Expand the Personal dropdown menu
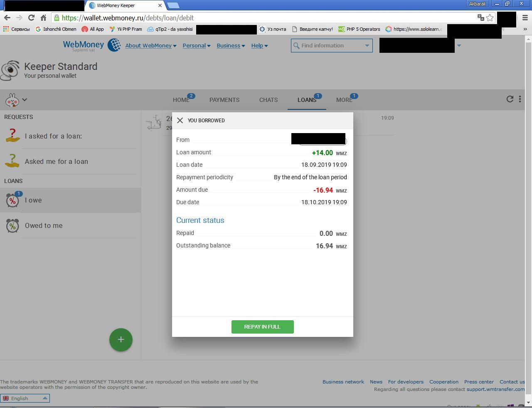 pyautogui.click(x=197, y=46)
